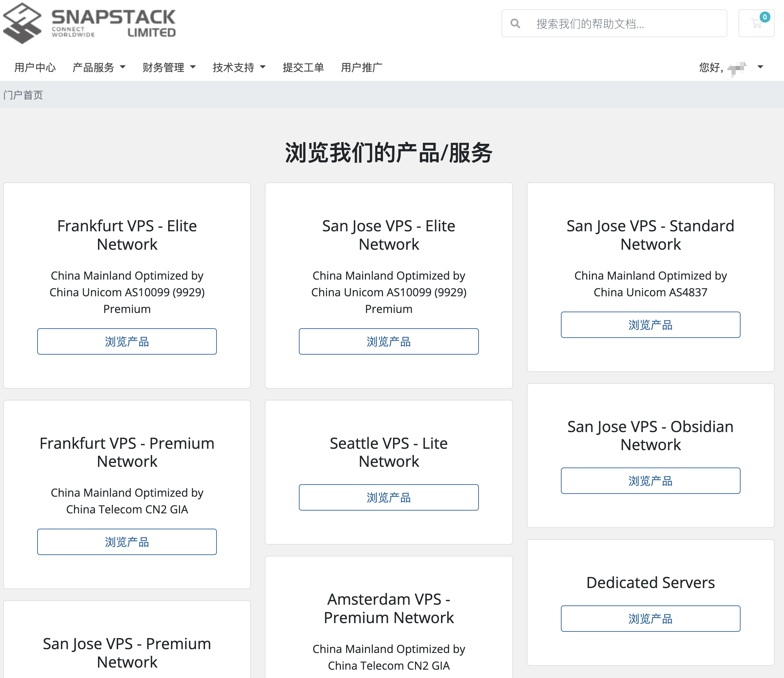Expand the account dropdown next to 您好
Screen dimensions: 784x678
[760, 67]
